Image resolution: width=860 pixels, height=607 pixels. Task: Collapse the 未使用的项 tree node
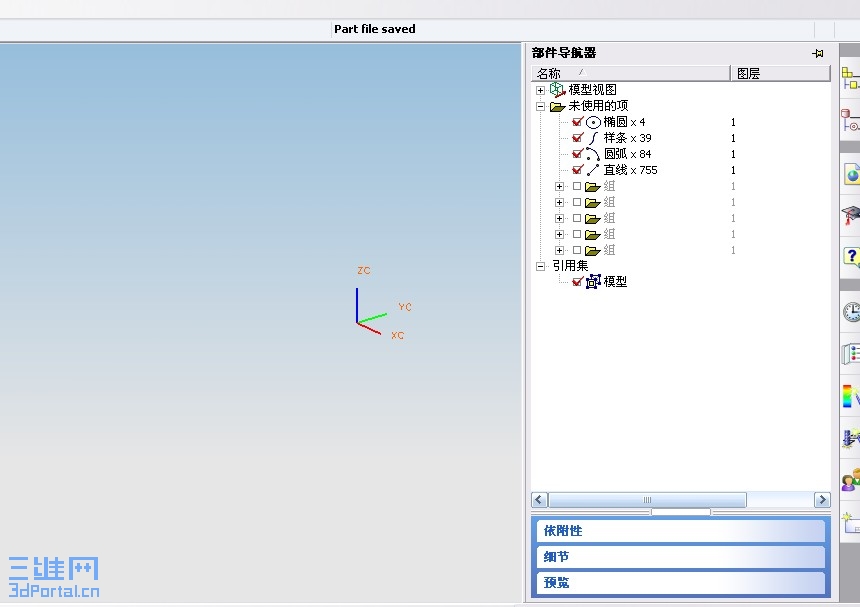(541, 106)
